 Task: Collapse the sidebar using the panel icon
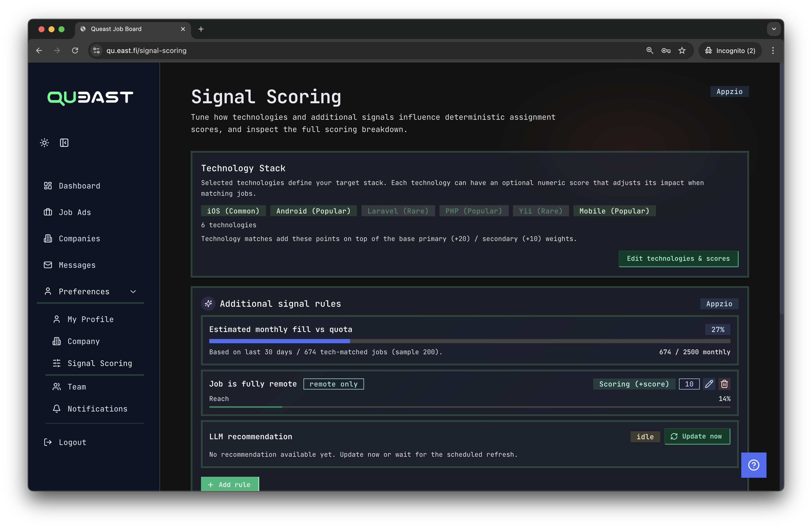click(x=64, y=142)
